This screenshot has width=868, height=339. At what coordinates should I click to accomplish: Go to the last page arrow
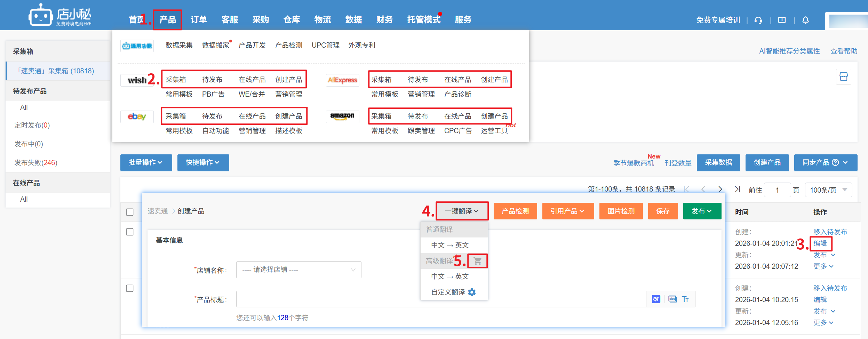point(737,189)
